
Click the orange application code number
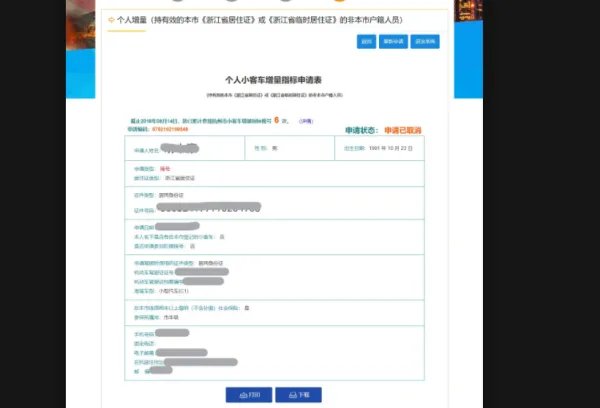pos(170,129)
